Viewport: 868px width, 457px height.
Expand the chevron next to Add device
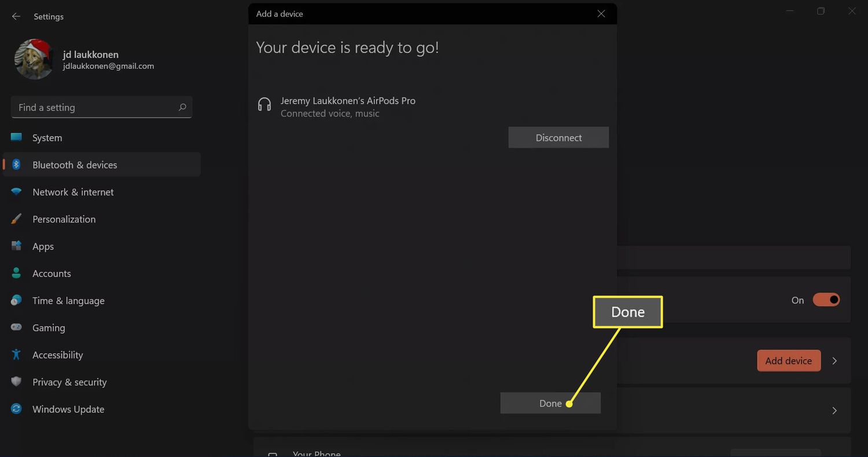click(834, 361)
